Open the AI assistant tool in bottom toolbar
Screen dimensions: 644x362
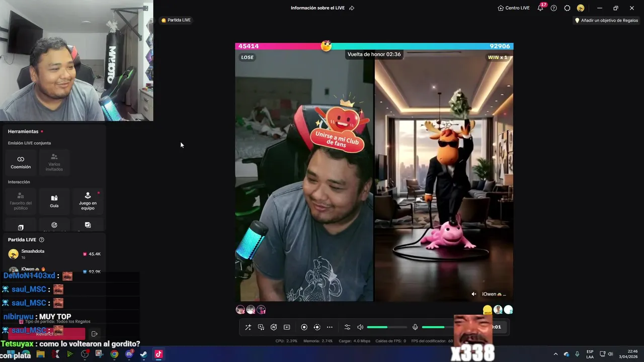274,327
